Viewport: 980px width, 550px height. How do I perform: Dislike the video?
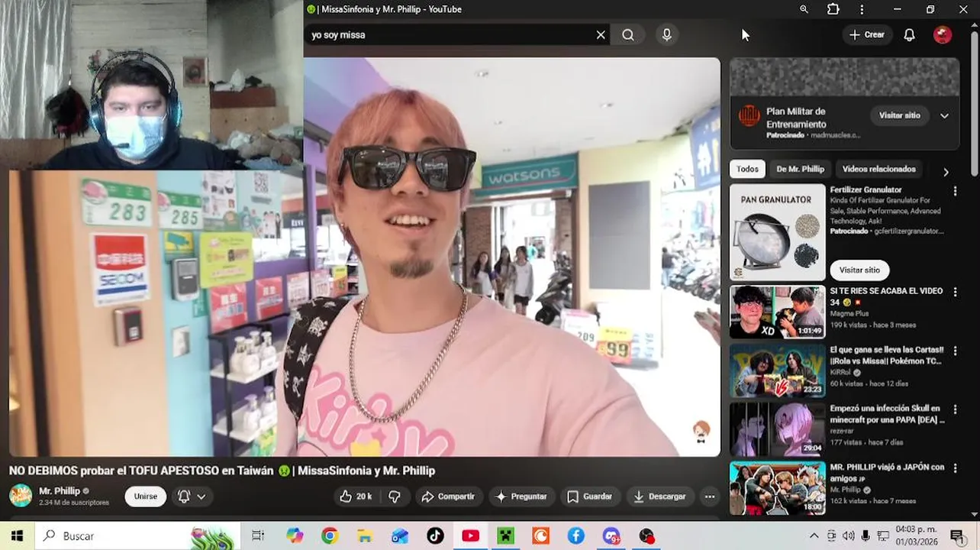[x=395, y=497]
